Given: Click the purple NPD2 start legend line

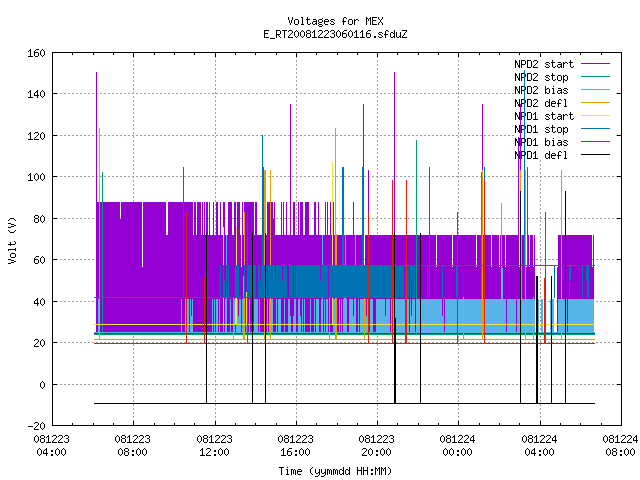Looking at the screenshot, I should coord(595,64).
